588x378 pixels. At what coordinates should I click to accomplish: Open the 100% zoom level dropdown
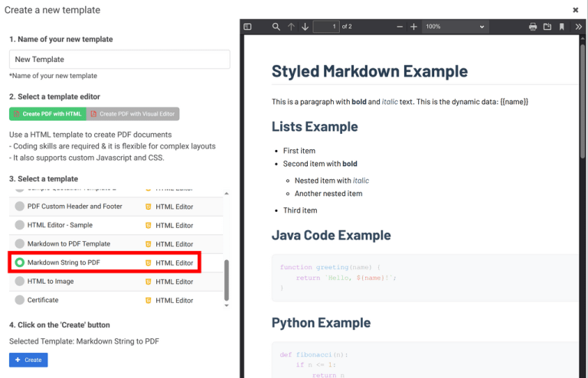[x=455, y=27]
